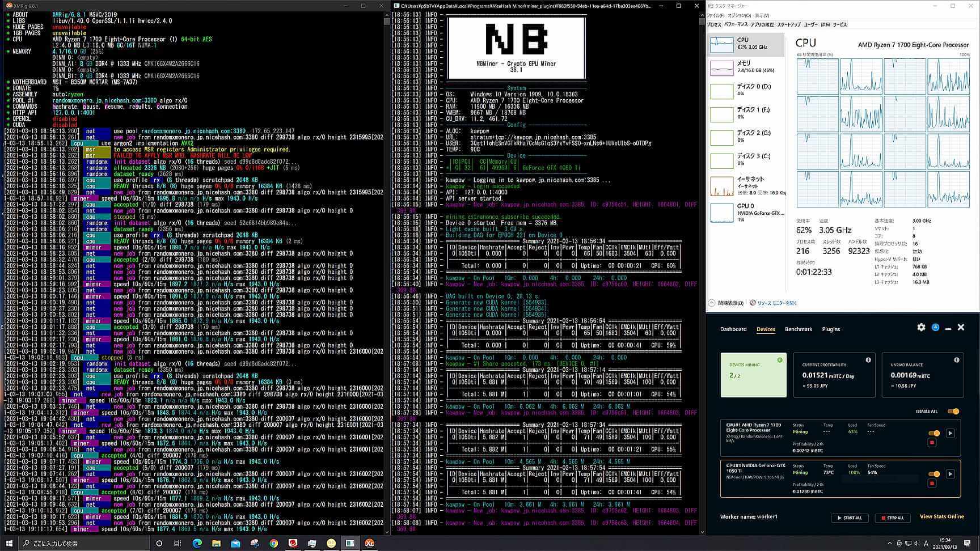Switch to the Benchmark tab in NiceHash

point(798,329)
